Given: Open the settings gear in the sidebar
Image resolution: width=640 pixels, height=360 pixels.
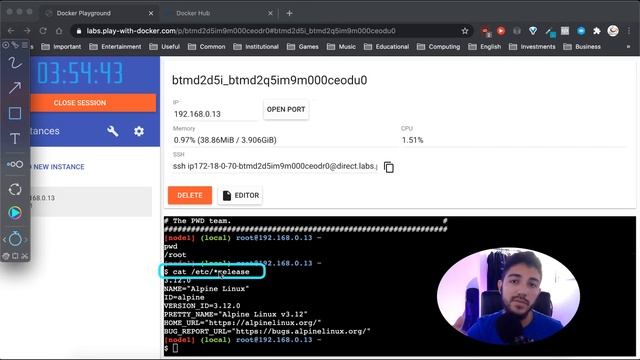Looking at the screenshot, I should click(x=139, y=131).
